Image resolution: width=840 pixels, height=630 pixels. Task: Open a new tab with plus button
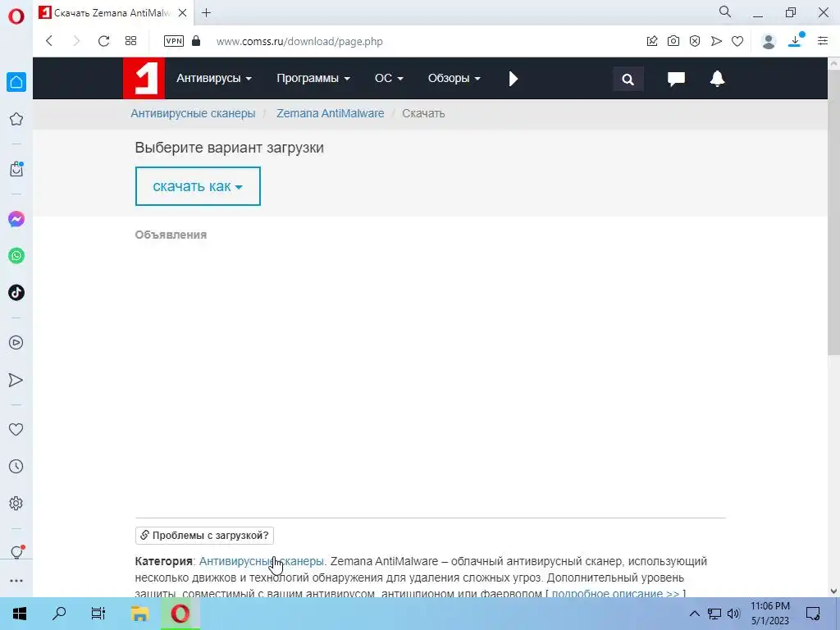coord(206,13)
